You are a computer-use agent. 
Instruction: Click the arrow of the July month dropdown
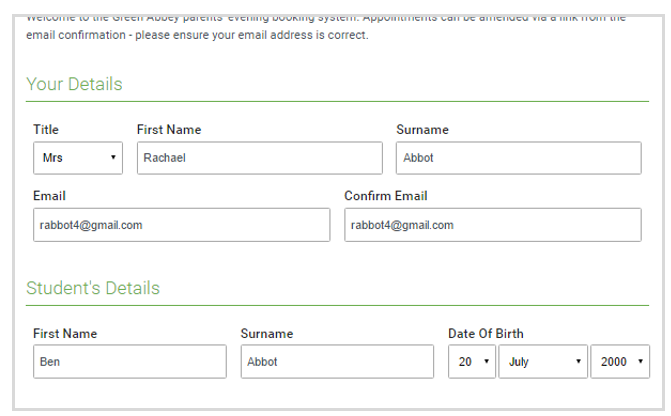pyautogui.click(x=578, y=361)
